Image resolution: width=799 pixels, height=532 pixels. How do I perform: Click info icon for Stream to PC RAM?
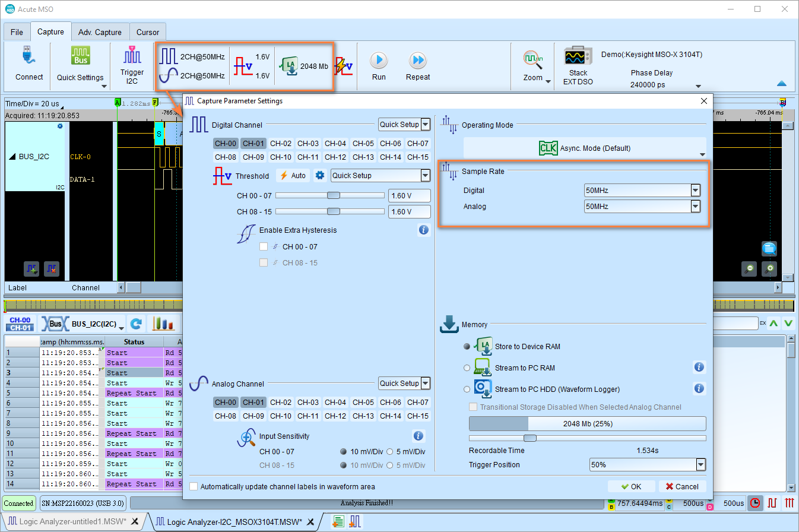click(699, 367)
